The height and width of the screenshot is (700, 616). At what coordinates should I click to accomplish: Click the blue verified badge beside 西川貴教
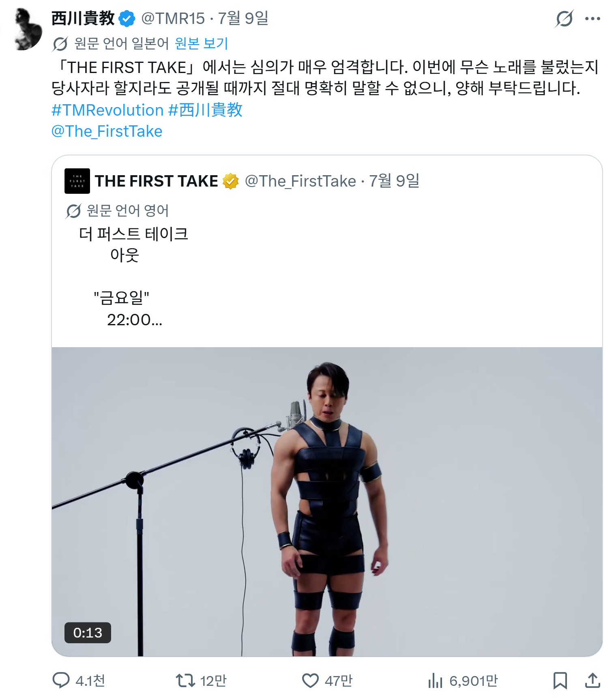pyautogui.click(x=127, y=19)
